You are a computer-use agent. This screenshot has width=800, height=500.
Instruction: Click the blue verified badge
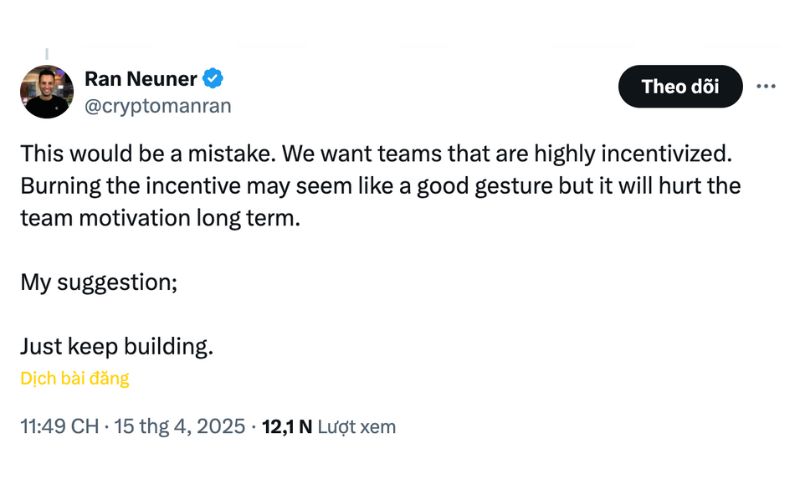click(213, 79)
